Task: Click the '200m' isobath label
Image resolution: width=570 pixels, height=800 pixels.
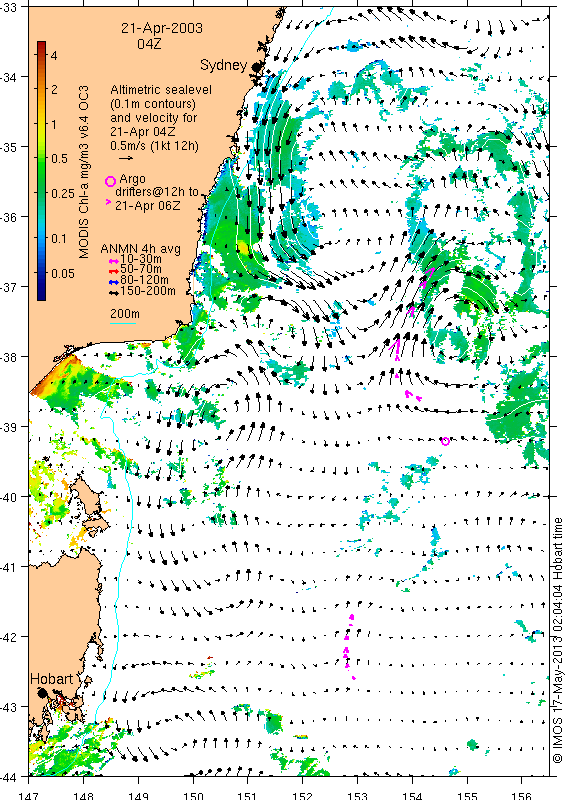Action: tap(125, 314)
